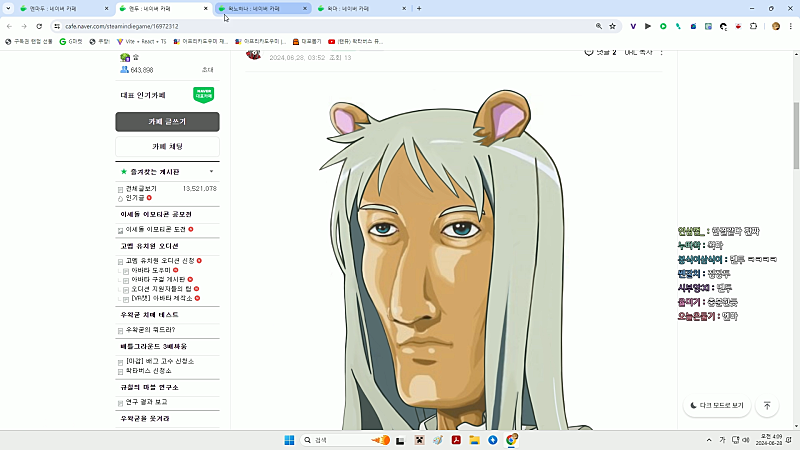
Task: Open the red extension icon
Action: pyautogui.click(x=738, y=26)
